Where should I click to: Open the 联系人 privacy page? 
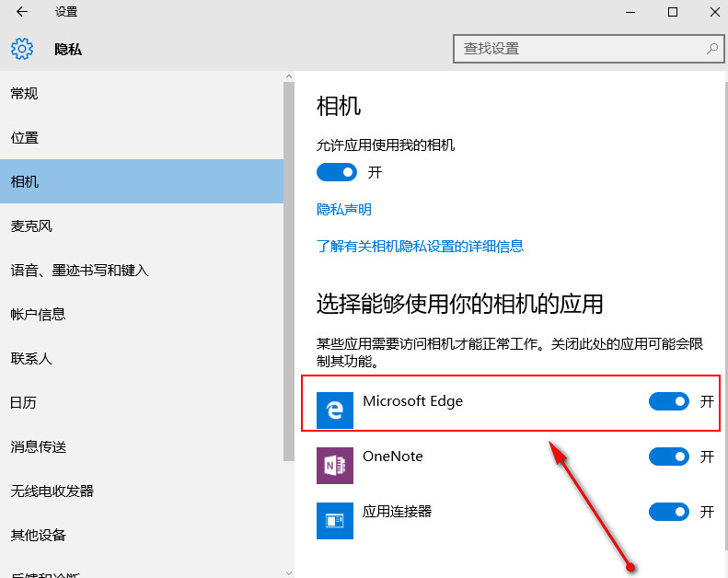pos(31,359)
